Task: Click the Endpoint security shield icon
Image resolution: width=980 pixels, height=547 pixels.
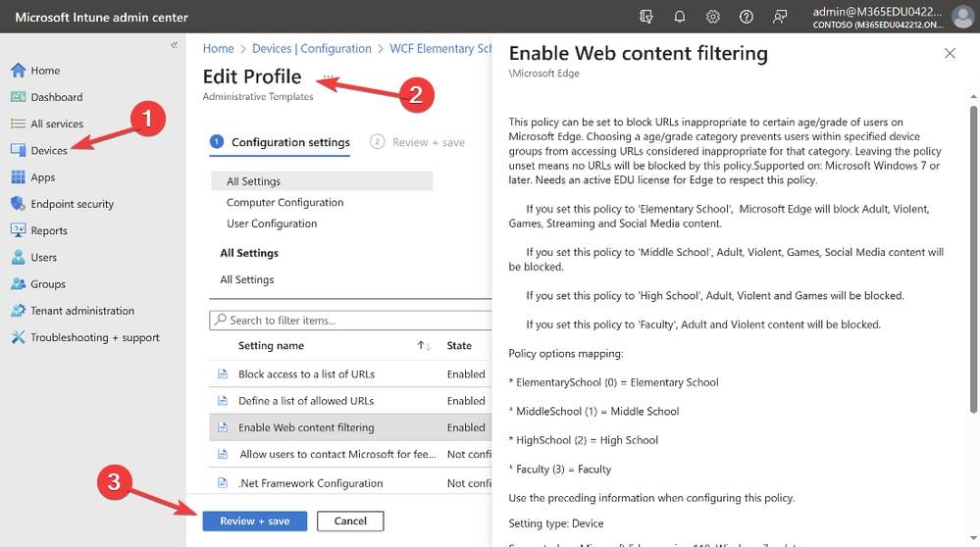Action: click(18, 204)
